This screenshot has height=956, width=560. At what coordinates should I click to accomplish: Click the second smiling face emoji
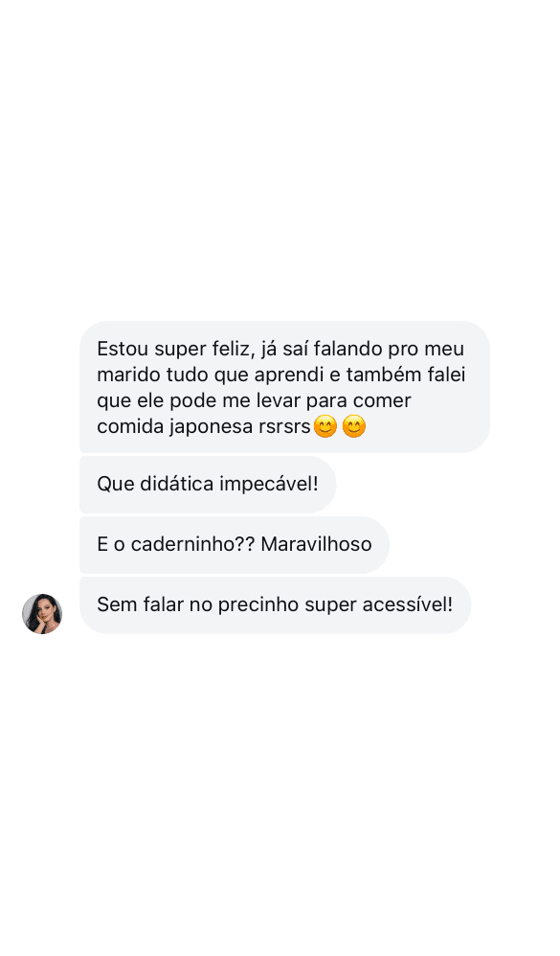coord(354,426)
